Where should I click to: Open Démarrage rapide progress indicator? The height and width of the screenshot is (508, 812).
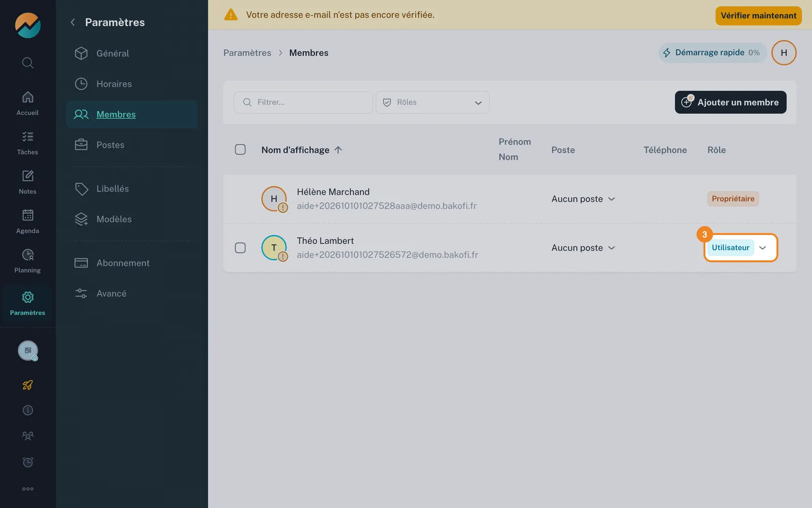[713, 53]
